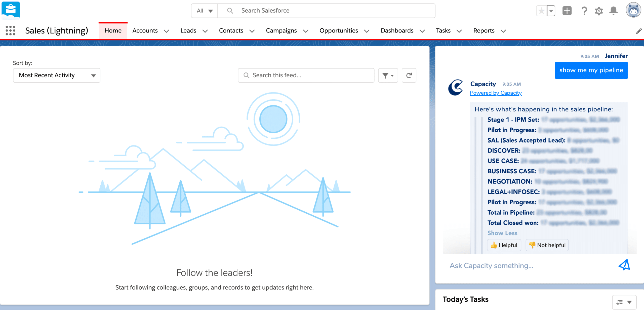Send message with paper plane icon
The image size is (644, 310).
[x=624, y=265]
